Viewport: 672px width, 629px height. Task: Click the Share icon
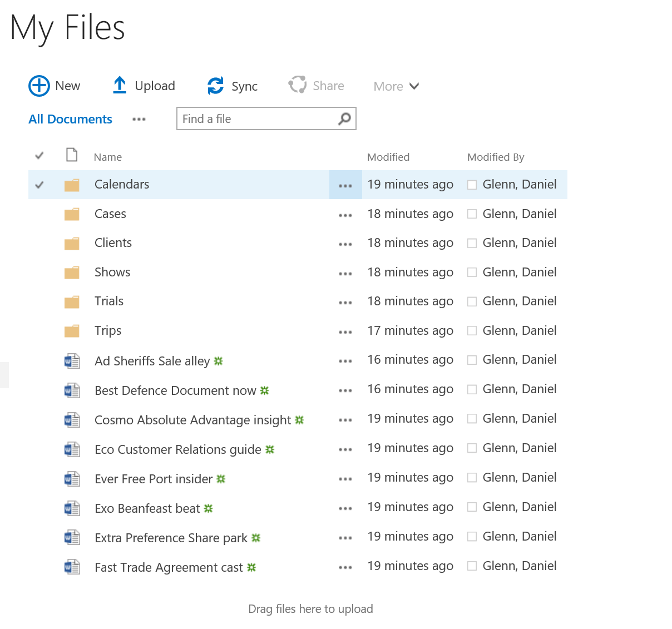point(298,85)
